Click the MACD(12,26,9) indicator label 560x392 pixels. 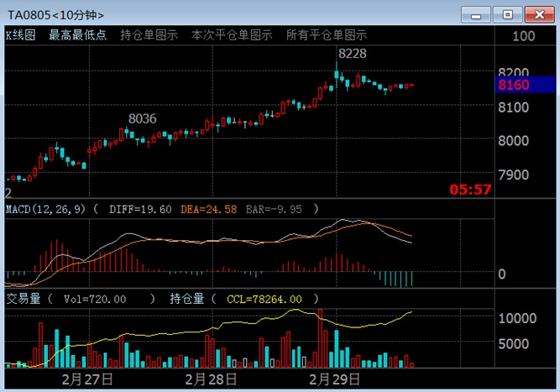pos(46,209)
